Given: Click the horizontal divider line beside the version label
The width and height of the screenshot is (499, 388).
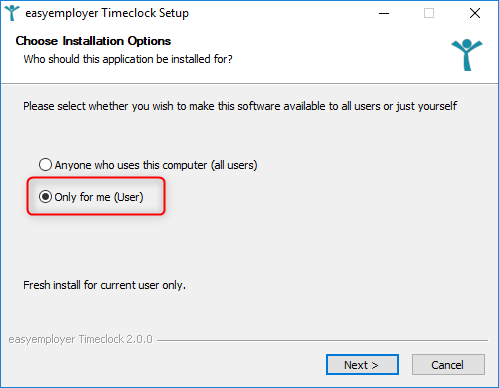Looking at the screenshot, I should (322, 340).
